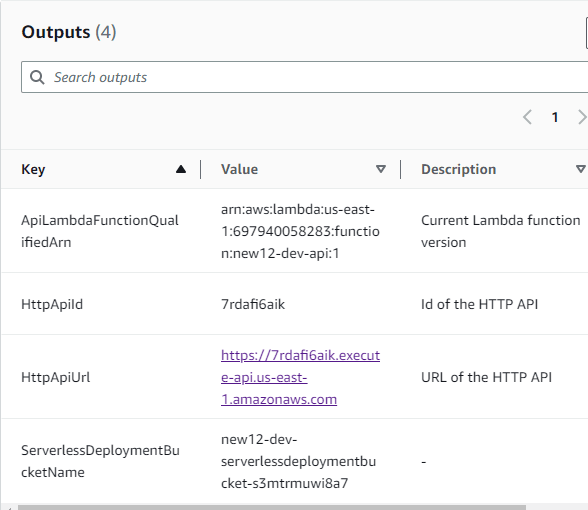588x510 pixels.
Task: Click the HttpApiUrl key cell
Action: pos(56,377)
